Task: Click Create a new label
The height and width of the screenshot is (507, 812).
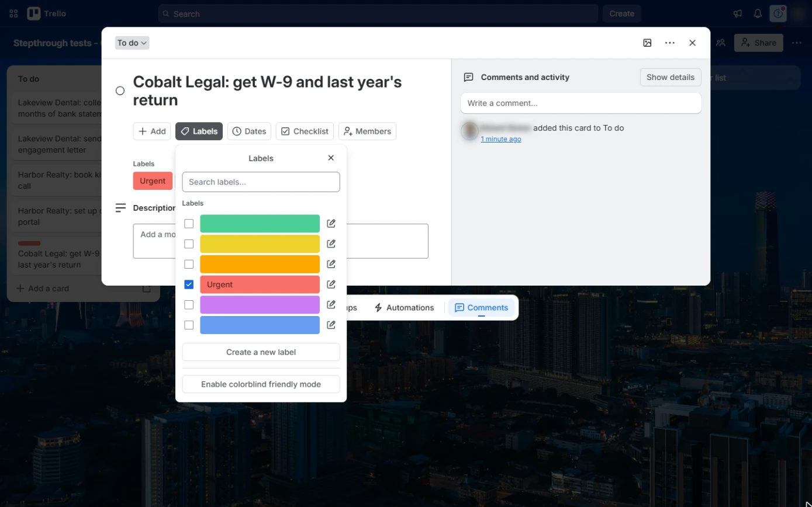Action: click(x=261, y=352)
